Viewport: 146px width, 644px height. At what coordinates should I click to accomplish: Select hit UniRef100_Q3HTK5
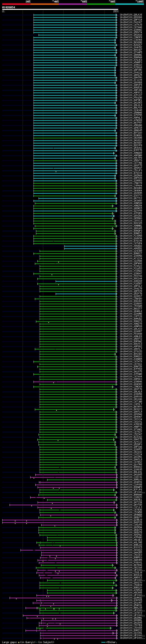(x=131, y=600)
